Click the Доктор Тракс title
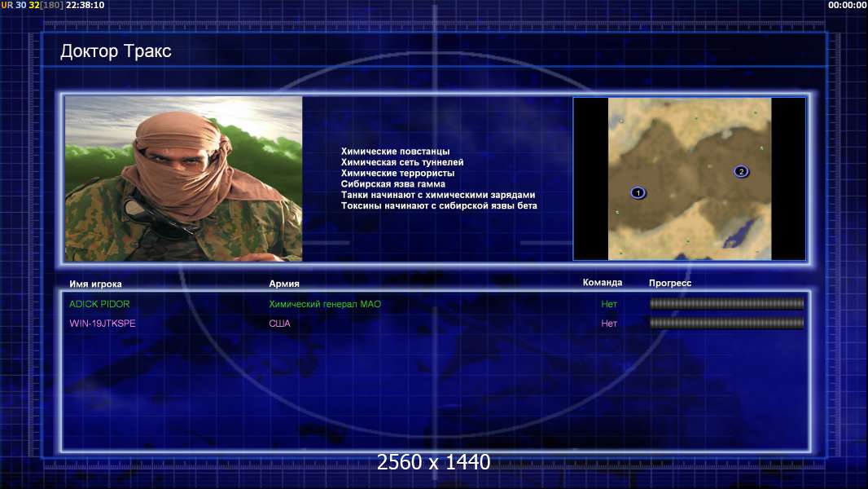This screenshot has height=489, width=868. click(x=116, y=51)
